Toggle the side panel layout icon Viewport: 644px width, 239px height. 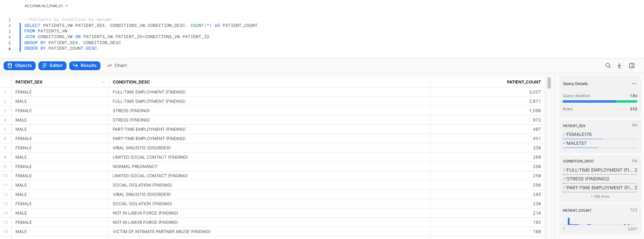click(x=632, y=66)
